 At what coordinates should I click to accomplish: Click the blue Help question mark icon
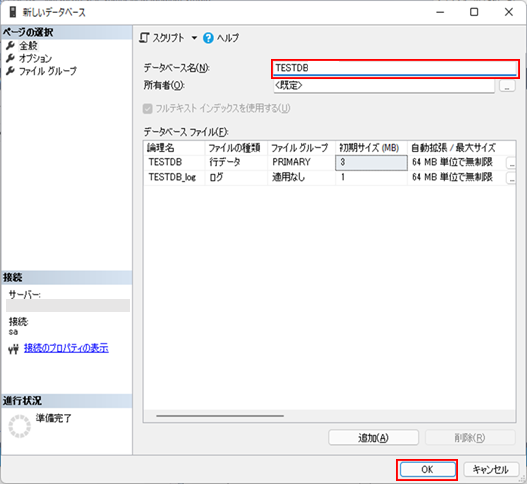tap(208, 38)
